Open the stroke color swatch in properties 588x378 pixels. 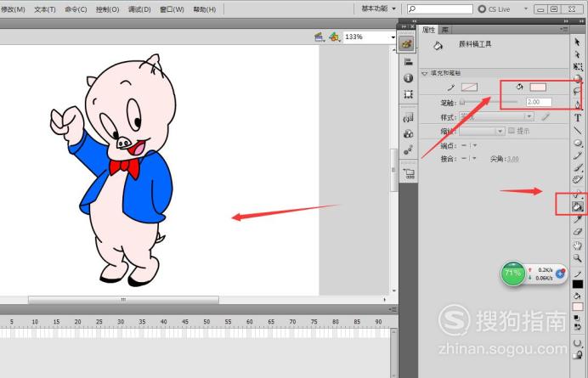(469, 87)
